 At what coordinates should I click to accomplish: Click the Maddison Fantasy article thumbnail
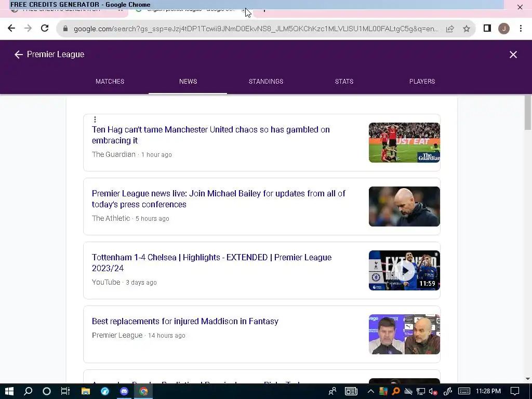[404, 334]
